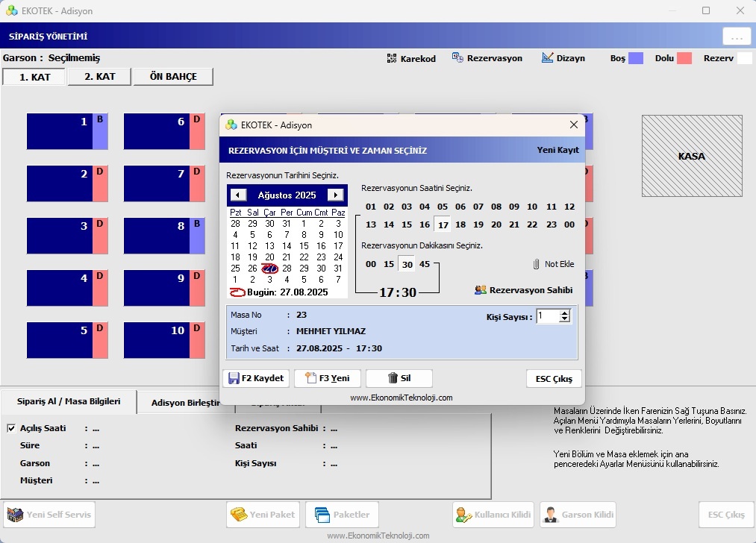Toggle the Açılış Saati checkbox
Screen dimensions: 756x543
click(x=12, y=428)
